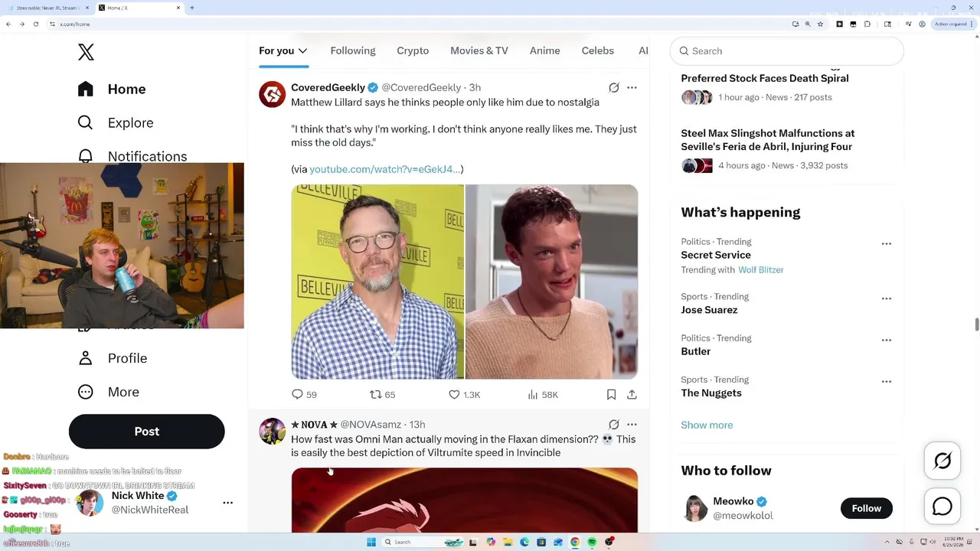Open options for Jose Suarez trend
Viewport: 980px width, 551px height.
coord(886,298)
